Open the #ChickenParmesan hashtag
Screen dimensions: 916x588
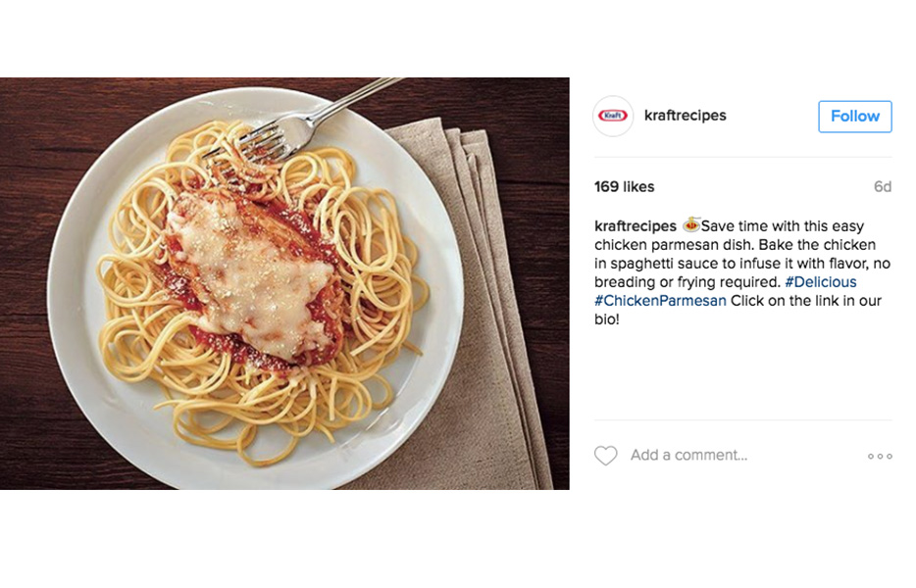(660, 301)
